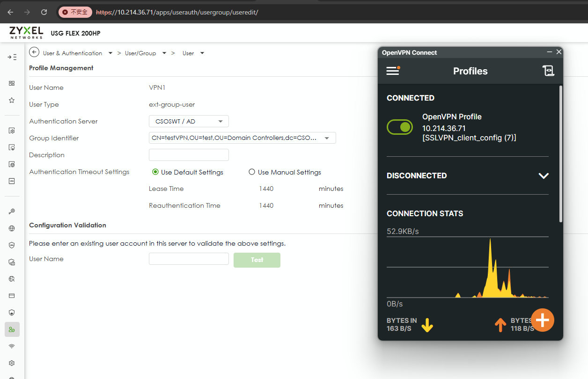Click the Zyxel Networks logo
The image size is (588, 379).
[26, 33]
